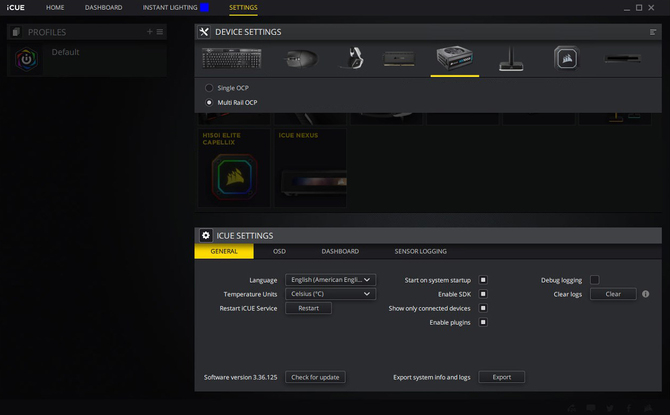Click the Software version 3.36.125 text
Viewport: 670px width, 415px height.
click(x=241, y=377)
